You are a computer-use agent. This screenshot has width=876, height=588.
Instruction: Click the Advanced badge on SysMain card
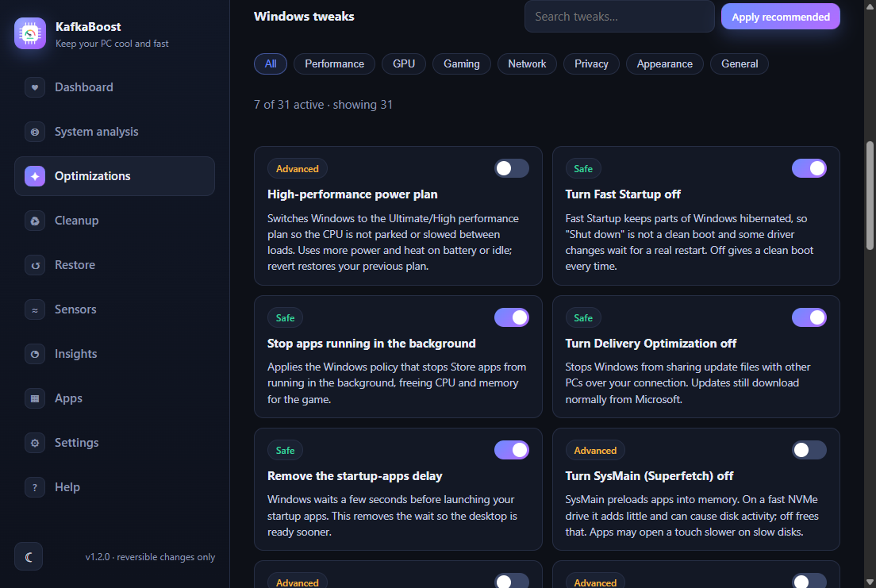[x=595, y=451]
